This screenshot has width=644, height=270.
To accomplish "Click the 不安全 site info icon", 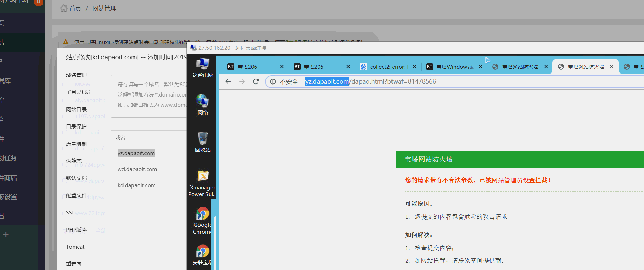I will pyautogui.click(x=273, y=81).
